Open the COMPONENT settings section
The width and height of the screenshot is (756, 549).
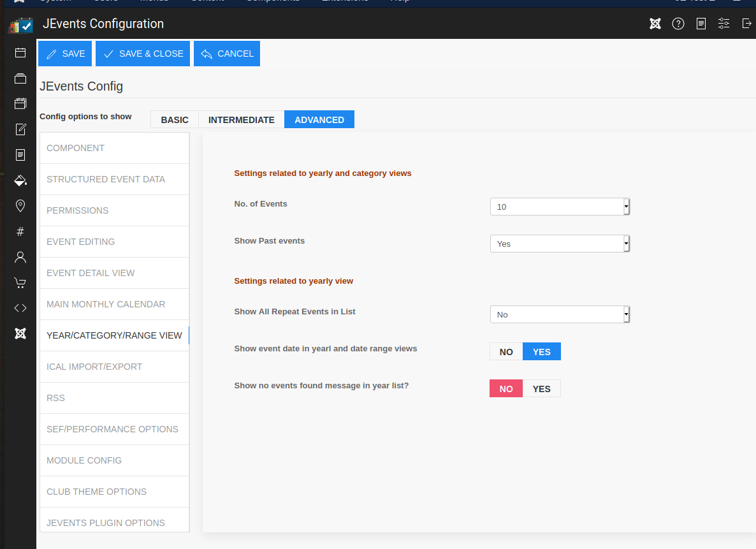pyautogui.click(x=114, y=148)
